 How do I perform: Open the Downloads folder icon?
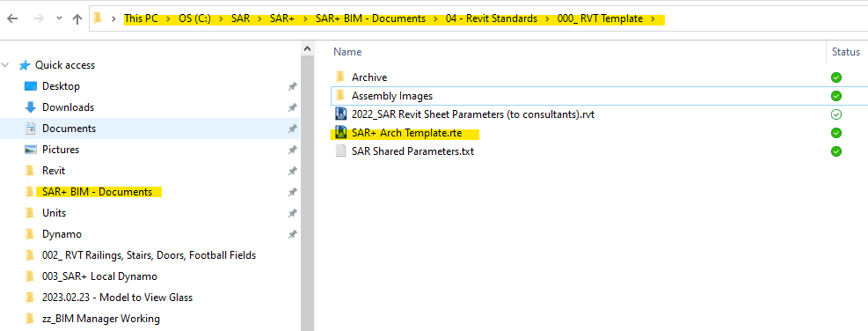[x=31, y=107]
